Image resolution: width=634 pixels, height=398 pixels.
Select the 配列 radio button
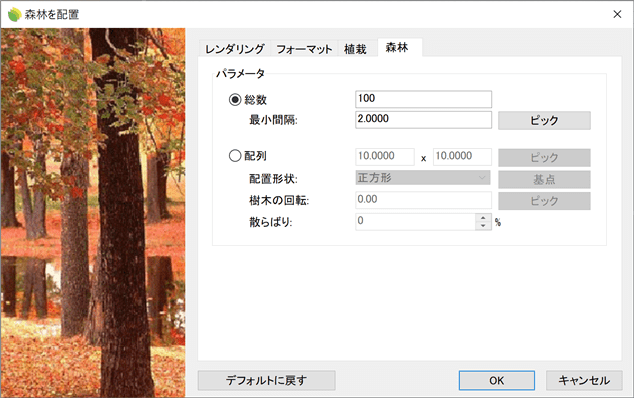pyautogui.click(x=235, y=156)
